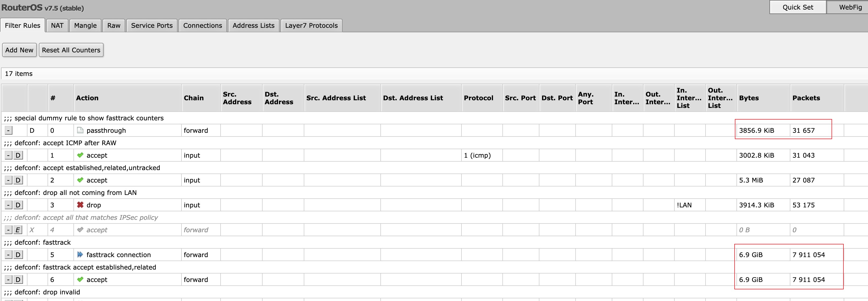Click the red drop X icon in rule 3
Viewport: 868px width, 301px height.
(x=80, y=205)
